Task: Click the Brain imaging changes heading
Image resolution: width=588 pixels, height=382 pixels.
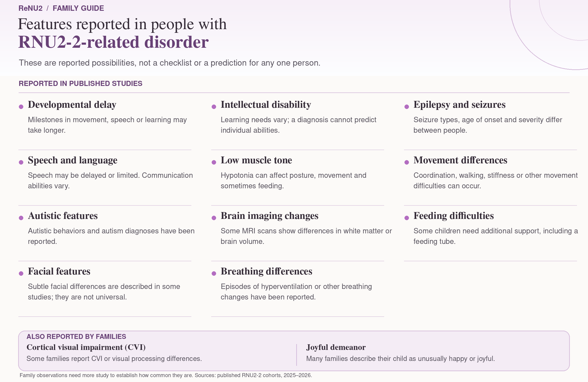Action: (x=269, y=216)
